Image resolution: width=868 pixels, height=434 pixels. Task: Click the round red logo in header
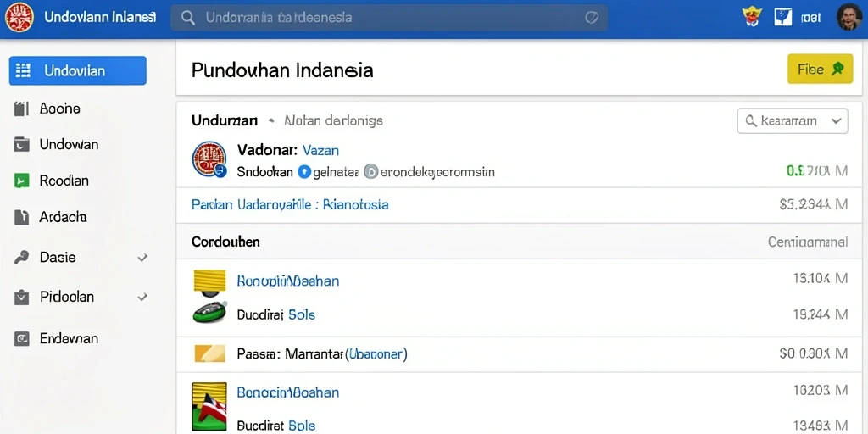point(19,17)
